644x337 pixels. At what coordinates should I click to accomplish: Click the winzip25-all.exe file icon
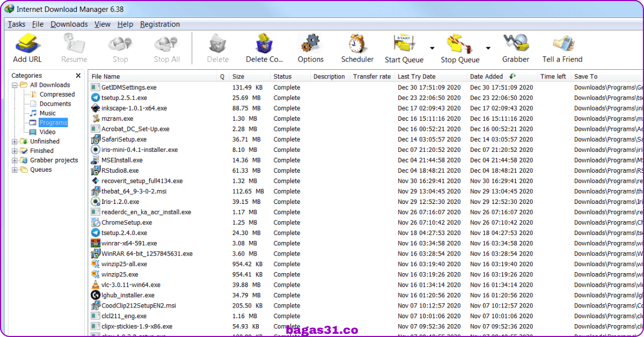pyautogui.click(x=96, y=264)
